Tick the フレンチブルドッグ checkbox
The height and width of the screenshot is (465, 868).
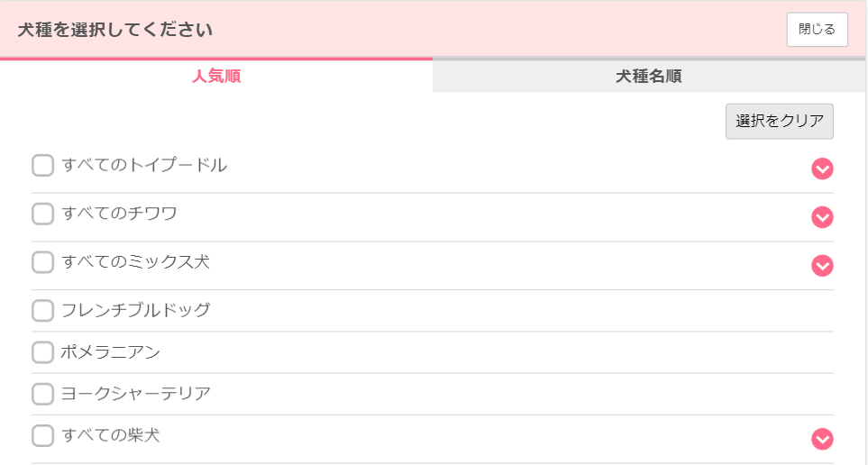click(x=42, y=311)
